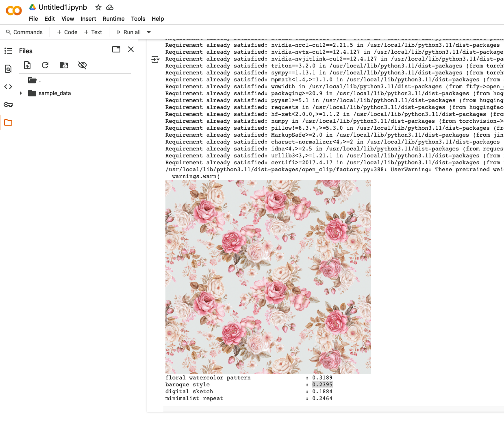Open Find and replace sidebar icon

8,69
